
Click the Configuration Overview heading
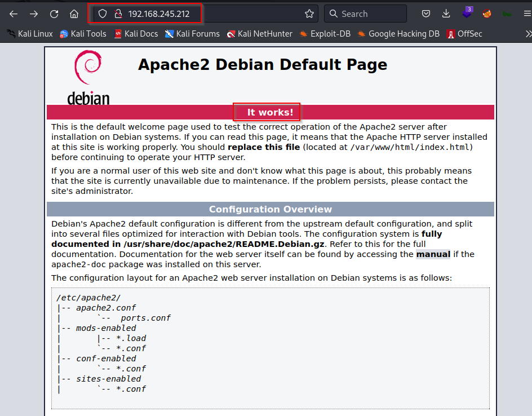pyautogui.click(x=270, y=209)
